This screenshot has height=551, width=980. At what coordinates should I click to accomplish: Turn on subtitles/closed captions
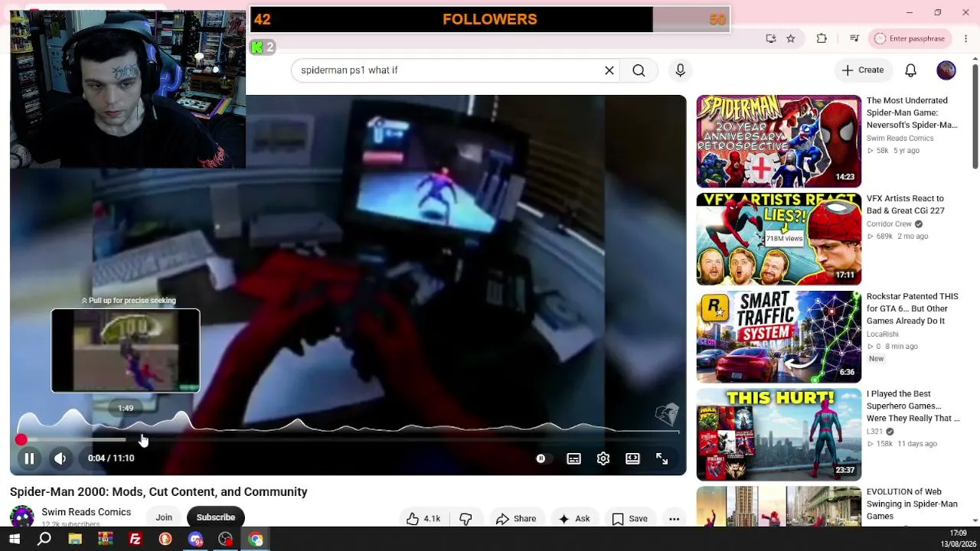[573, 458]
